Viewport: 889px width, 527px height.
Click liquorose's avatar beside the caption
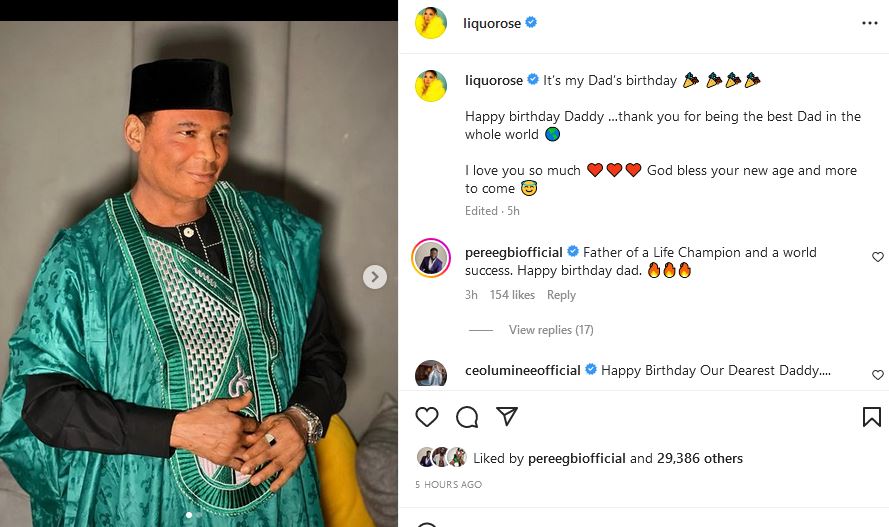(x=431, y=86)
